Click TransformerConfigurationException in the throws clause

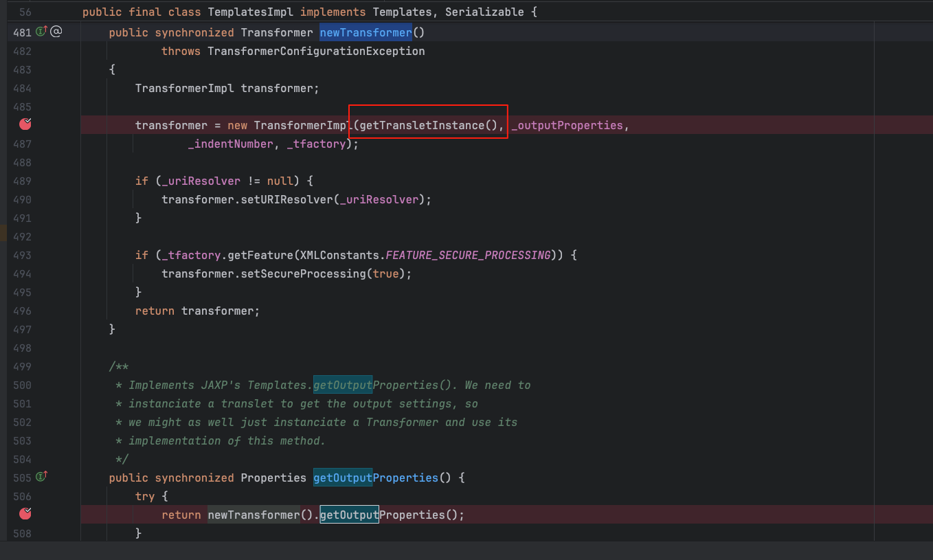(316, 51)
